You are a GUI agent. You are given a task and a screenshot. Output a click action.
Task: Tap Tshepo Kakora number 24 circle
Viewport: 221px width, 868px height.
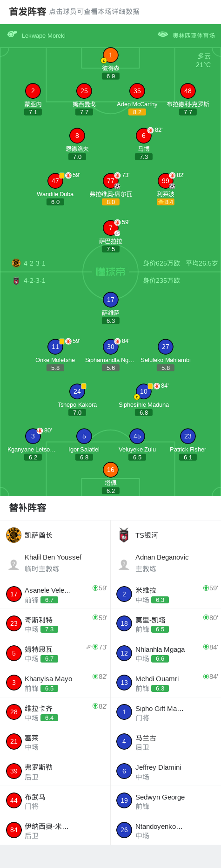pyautogui.click(x=77, y=391)
